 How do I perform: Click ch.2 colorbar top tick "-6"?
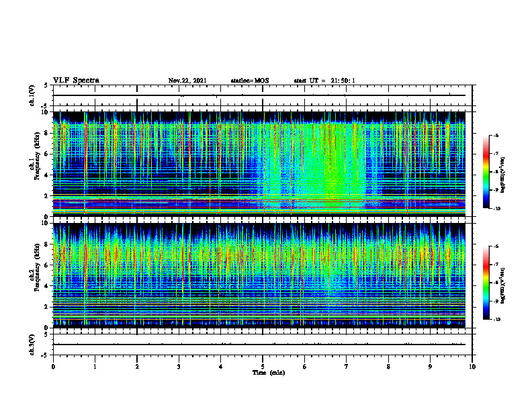[496, 246]
